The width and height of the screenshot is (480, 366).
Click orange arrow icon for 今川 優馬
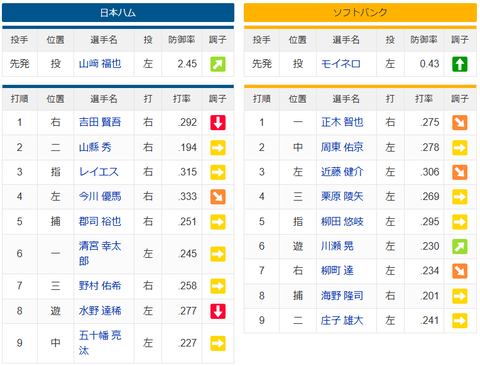pos(218,197)
